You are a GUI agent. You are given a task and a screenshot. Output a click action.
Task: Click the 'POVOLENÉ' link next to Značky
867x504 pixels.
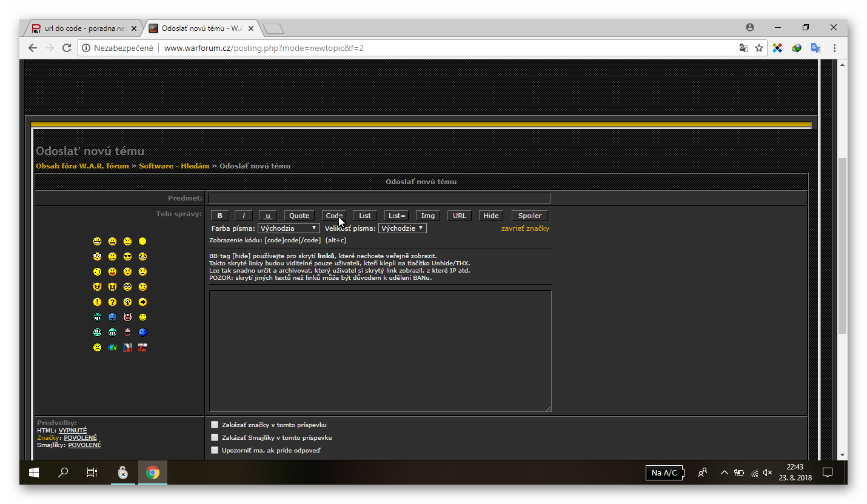[80, 437]
